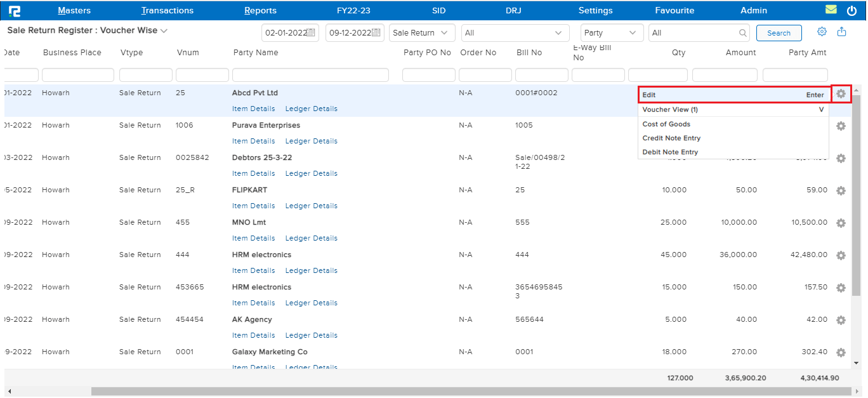Select Credit Note Entry from context menu
Screen dimensions: 868x398
coord(671,138)
